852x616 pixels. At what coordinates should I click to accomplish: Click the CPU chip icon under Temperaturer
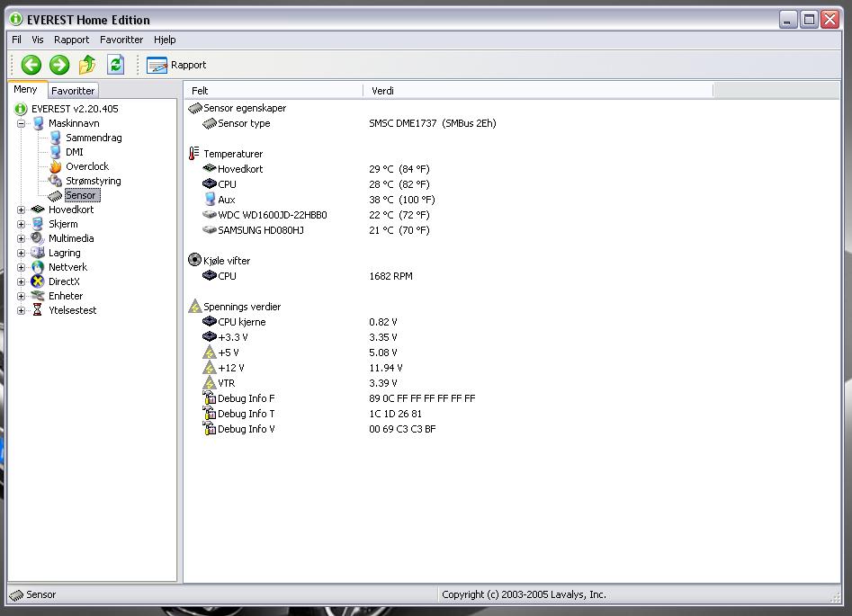tap(210, 183)
